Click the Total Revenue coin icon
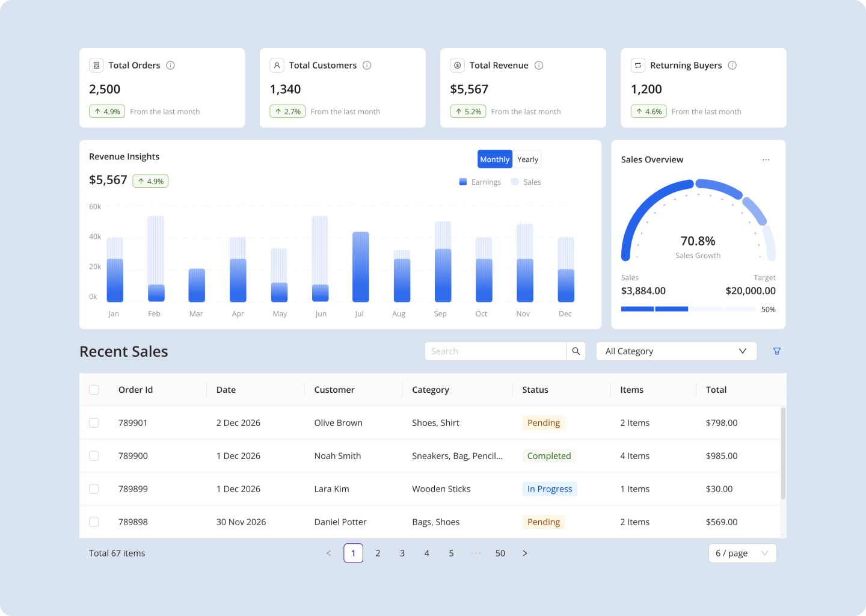Image resolution: width=866 pixels, height=616 pixels. point(458,65)
